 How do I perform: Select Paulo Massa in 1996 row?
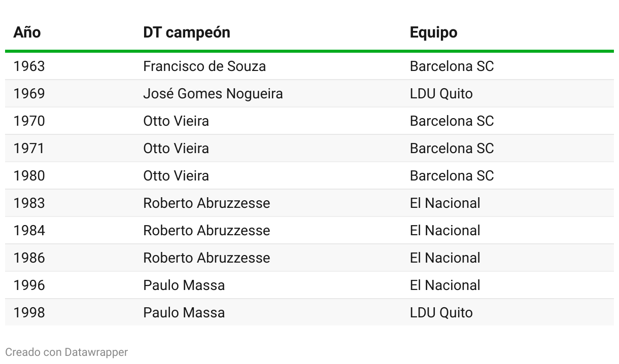[x=184, y=285]
